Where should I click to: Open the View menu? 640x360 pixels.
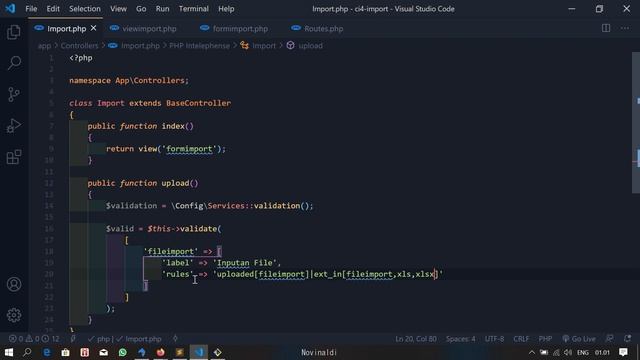[x=118, y=9]
